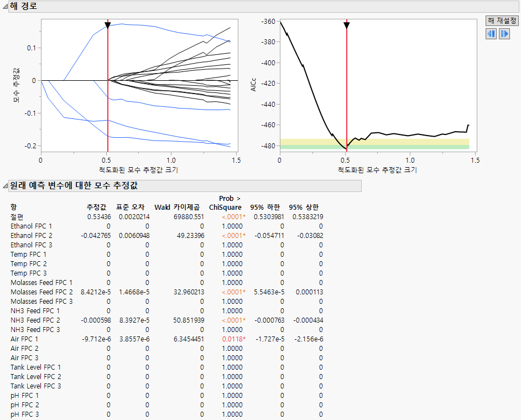Viewport: 521px width, 420px height.
Task: Step the solution path backward
Action: (491, 34)
